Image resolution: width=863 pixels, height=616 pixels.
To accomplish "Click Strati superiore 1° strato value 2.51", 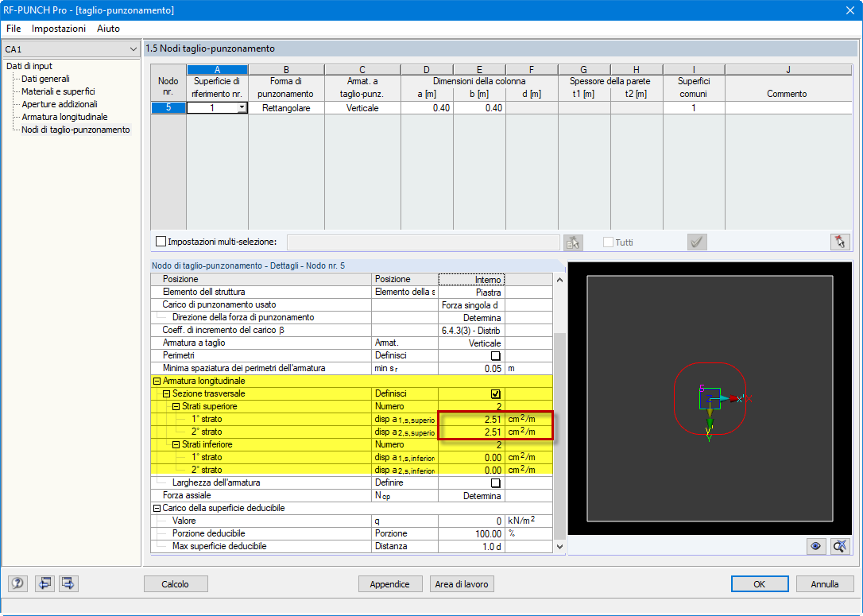I will [472, 420].
